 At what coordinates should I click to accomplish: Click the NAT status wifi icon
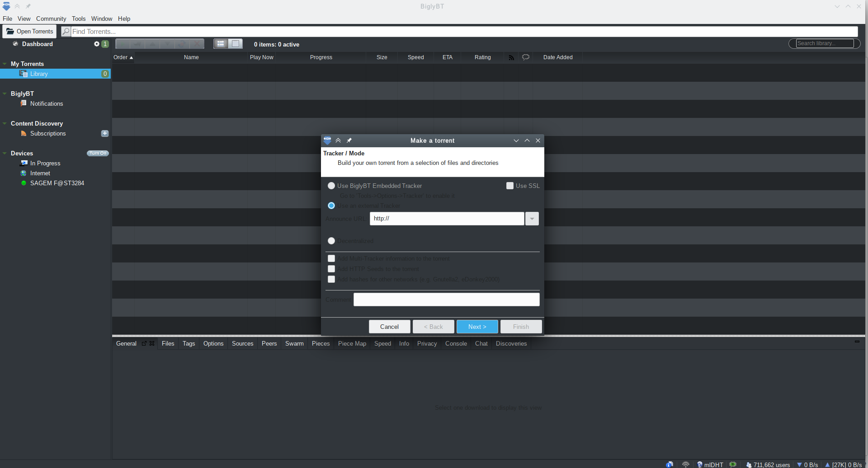click(685, 464)
